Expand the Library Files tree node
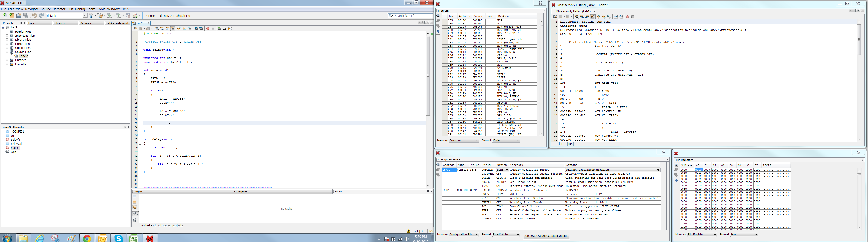 7,40
